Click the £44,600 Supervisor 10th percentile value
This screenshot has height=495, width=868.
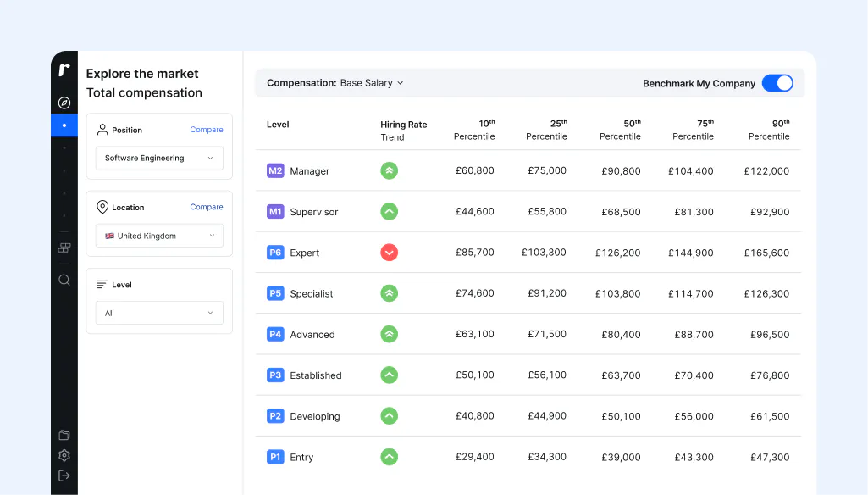point(475,211)
